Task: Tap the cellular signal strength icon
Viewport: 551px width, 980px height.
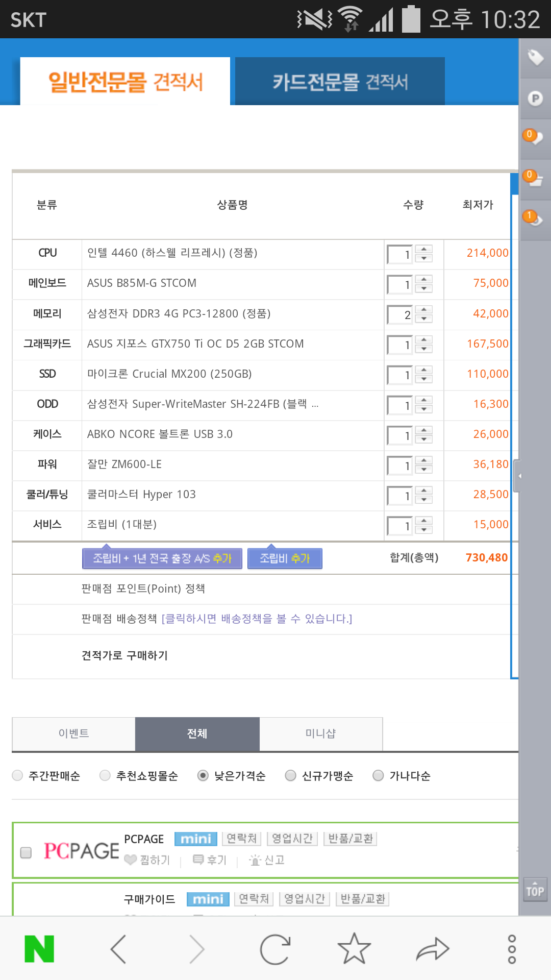Action: [381, 20]
